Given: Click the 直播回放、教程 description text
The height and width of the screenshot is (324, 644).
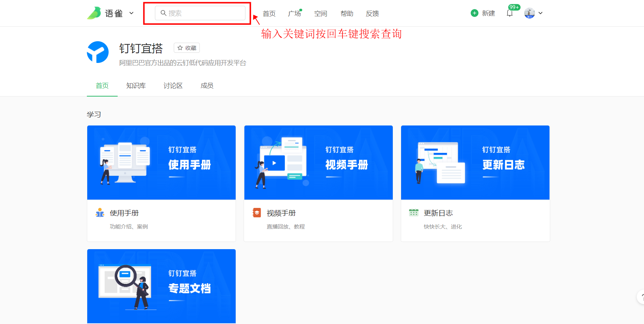Looking at the screenshot, I should tap(286, 226).
